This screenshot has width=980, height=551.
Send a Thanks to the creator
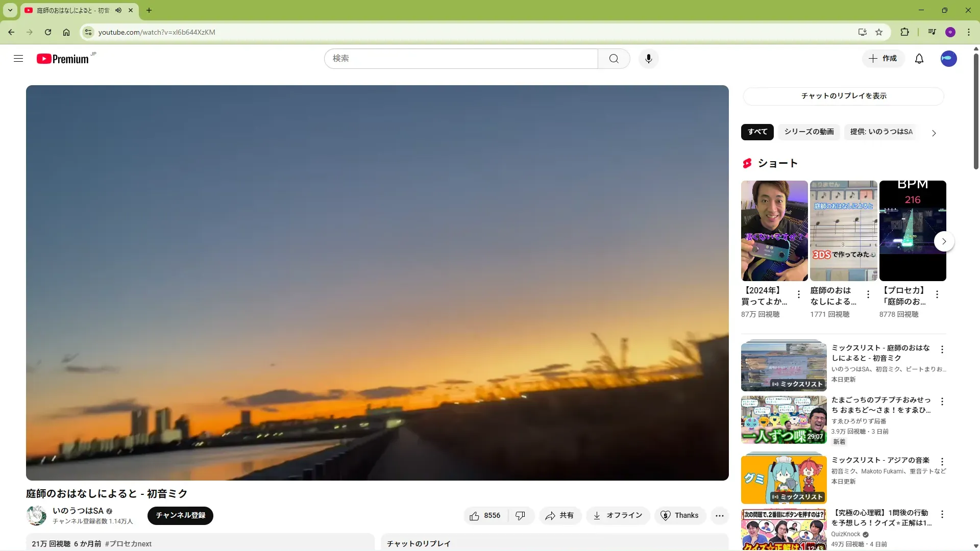680,516
